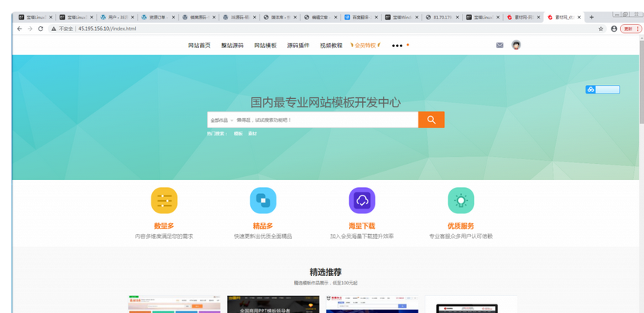The height and width of the screenshot is (313, 644).
Task: Click the purple 海量下载 cloud icon
Action: coord(361,200)
